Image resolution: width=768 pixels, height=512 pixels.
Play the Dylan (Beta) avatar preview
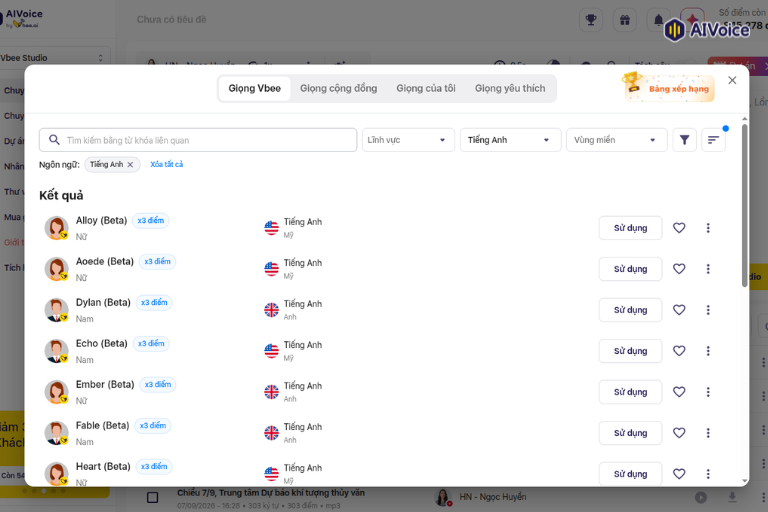point(56,310)
